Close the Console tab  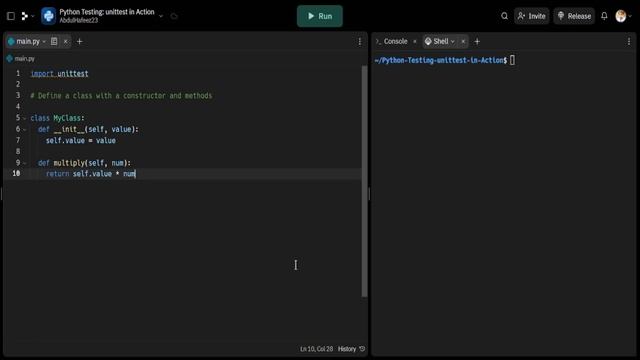[x=415, y=41]
